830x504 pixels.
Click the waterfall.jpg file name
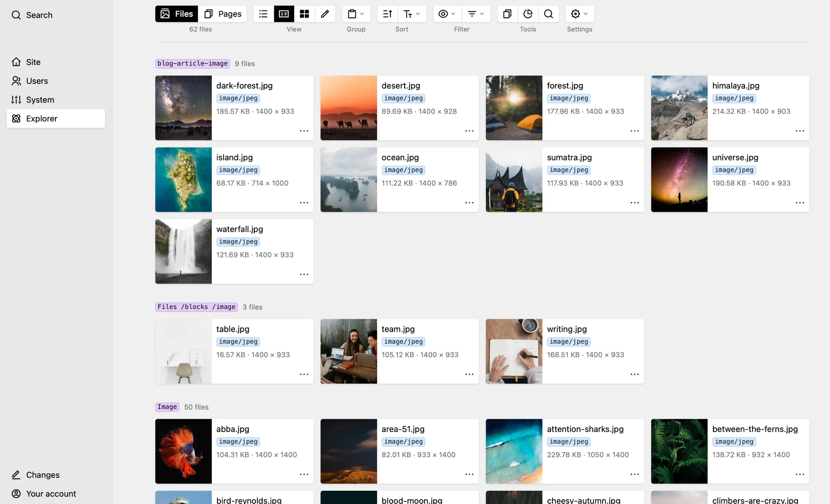[x=240, y=229]
